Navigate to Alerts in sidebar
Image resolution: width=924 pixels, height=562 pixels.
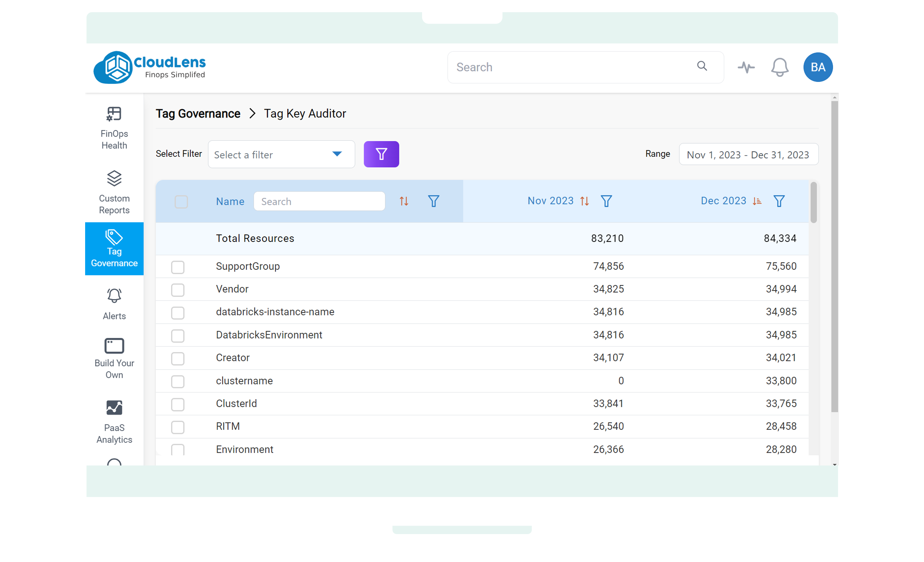point(114,304)
